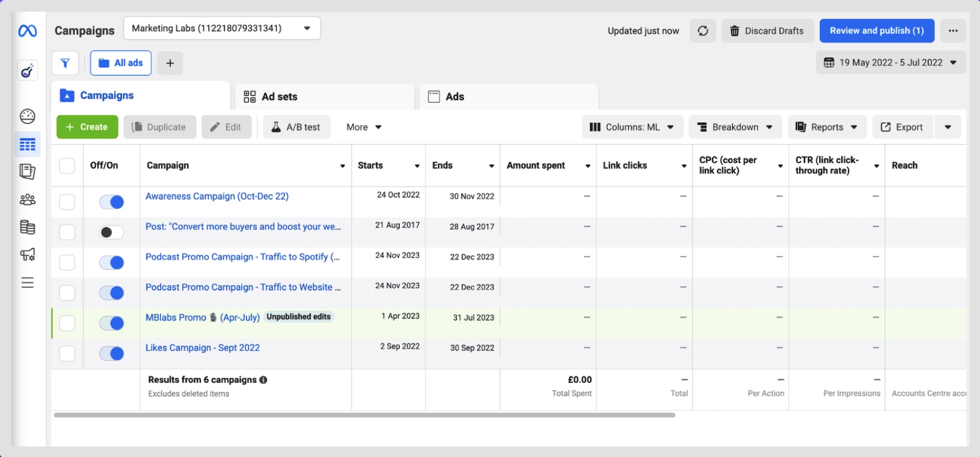Open Amount spent column dropdown arrow

point(588,166)
